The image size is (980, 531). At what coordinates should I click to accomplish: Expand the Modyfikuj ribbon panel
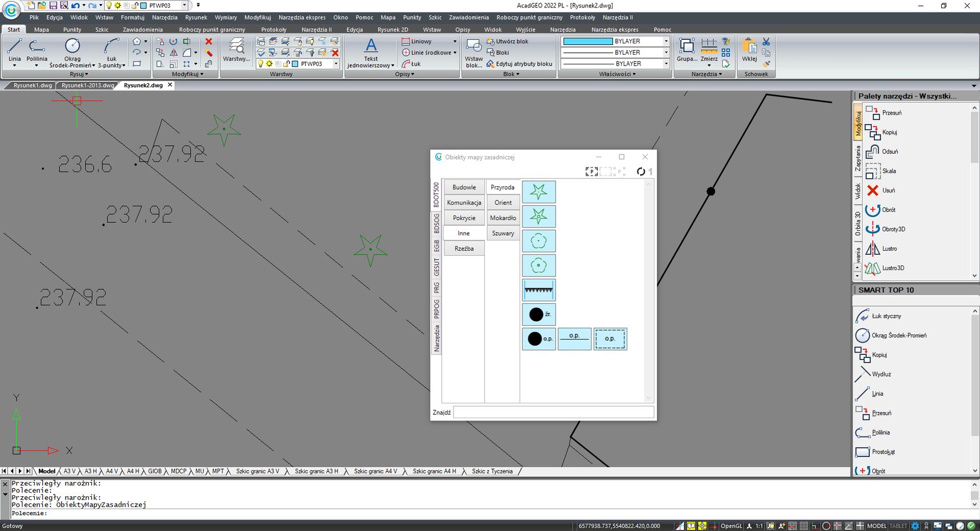187,74
